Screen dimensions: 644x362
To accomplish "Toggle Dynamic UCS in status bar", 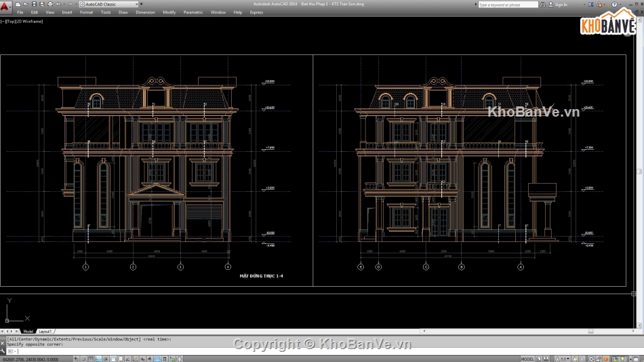I will pyautogui.click(x=135, y=359).
